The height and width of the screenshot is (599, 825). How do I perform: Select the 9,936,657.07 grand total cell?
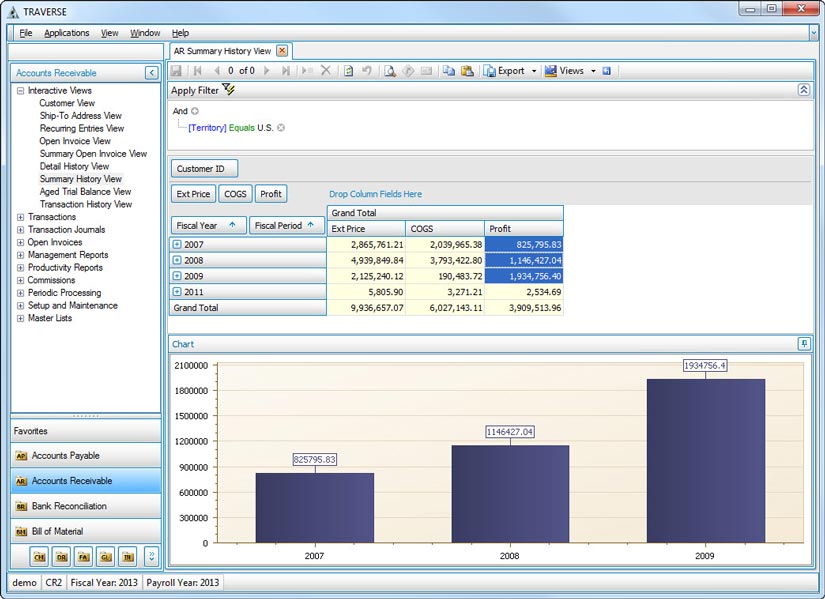coord(366,307)
